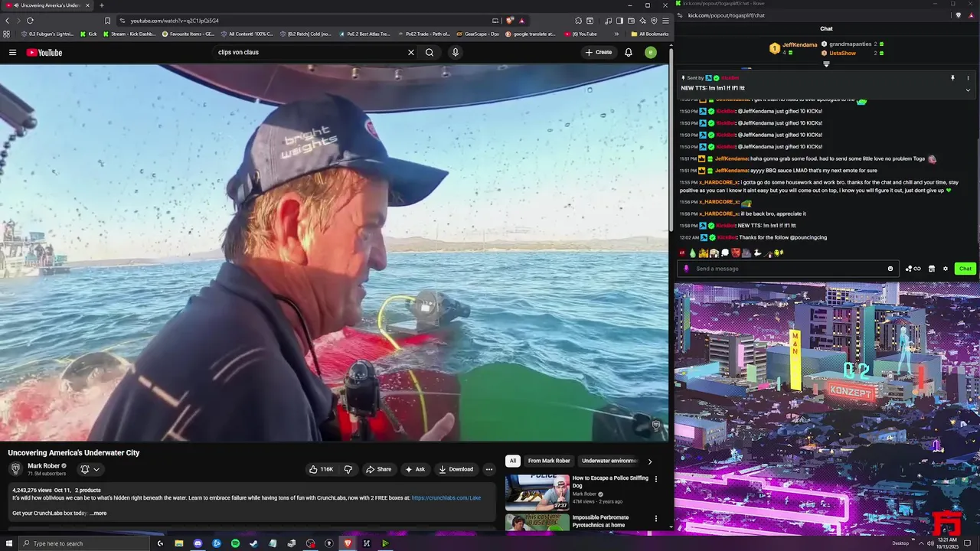Run search with the magnifier button
Image resolution: width=980 pixels, height=551 pixels.
[x=430, y=52]
